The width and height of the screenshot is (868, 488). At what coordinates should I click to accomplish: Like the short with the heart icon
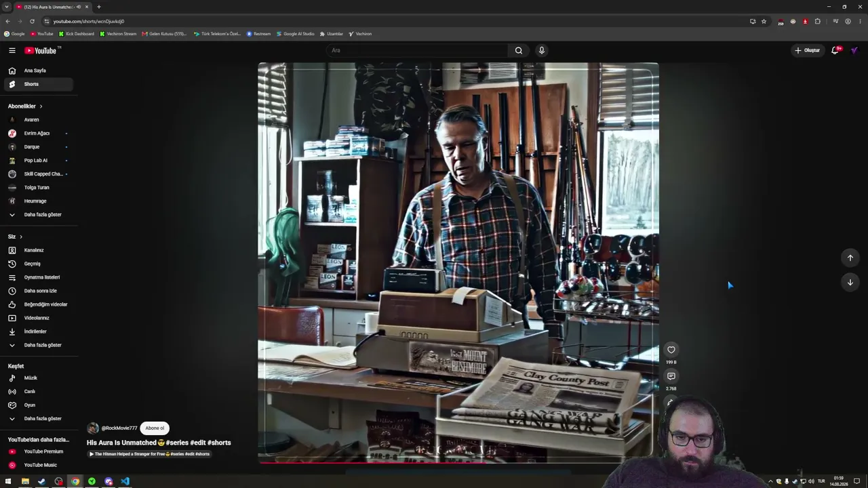pos(671,350)
